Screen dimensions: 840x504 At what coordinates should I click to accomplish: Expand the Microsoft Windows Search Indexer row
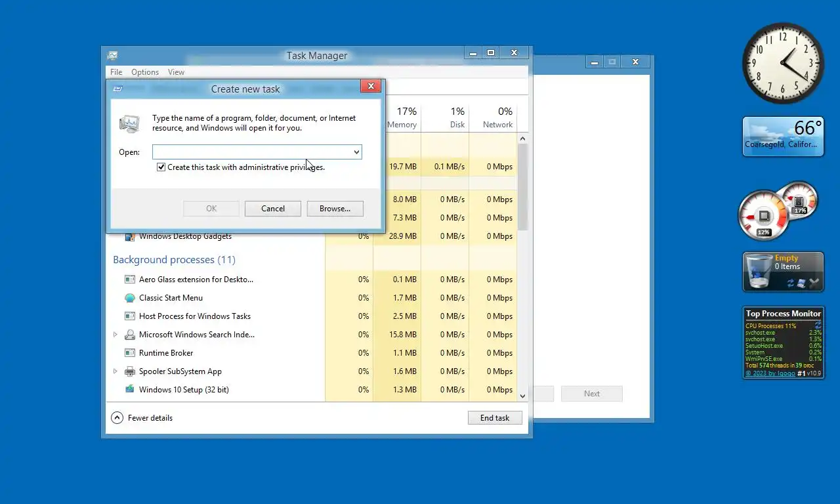click(115, 335)
